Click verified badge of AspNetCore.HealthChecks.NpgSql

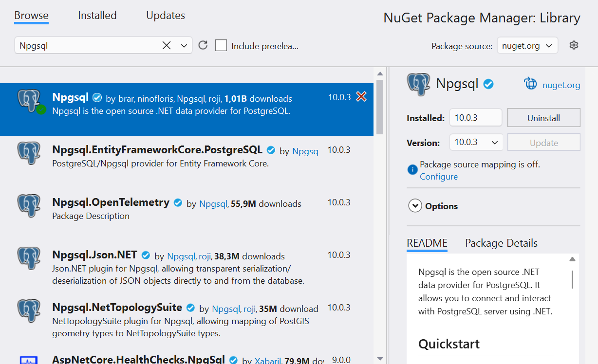coord(234,360)
